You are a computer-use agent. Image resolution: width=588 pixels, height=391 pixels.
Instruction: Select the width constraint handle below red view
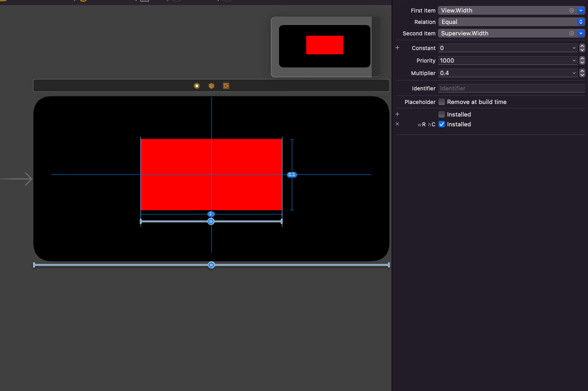[x=211, y=222]
